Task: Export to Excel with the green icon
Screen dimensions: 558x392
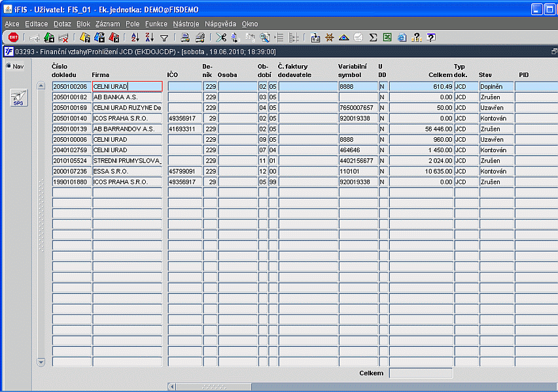Action: (387, 37)
